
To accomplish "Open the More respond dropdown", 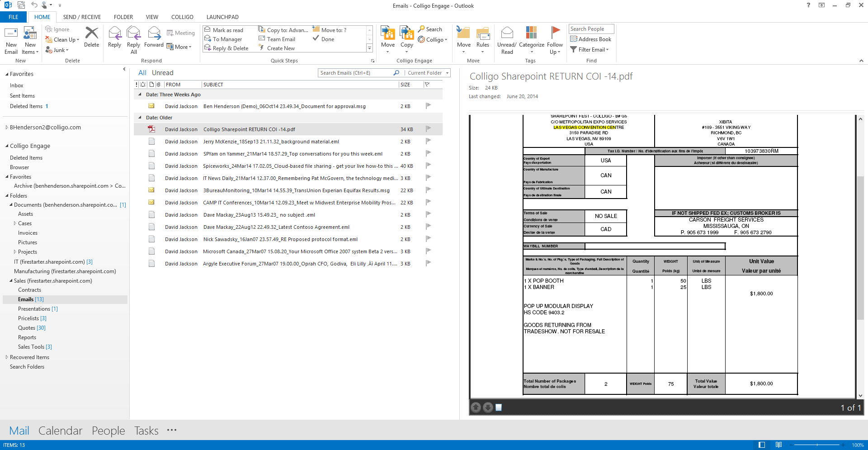I will pyautogui.click(x=179, y=47).
